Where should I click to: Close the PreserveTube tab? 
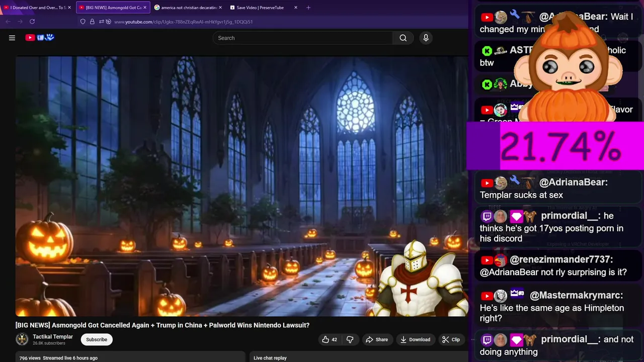pos(296,8)
